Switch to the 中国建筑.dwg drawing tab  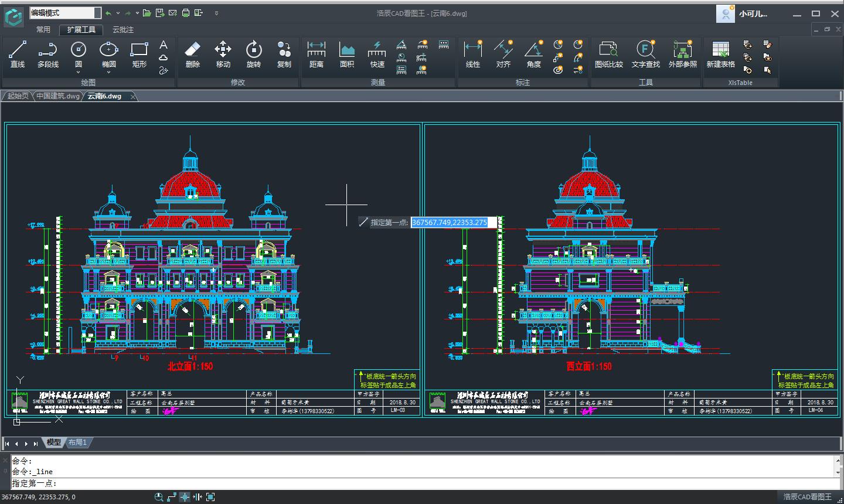pos(57,96)
